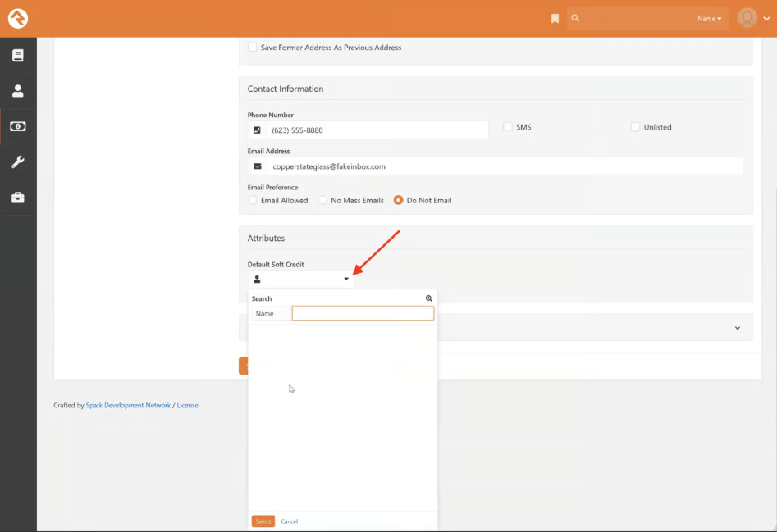Click the bookmark icon in header
Screen dimensions: 777x532
tap(555, 19)
